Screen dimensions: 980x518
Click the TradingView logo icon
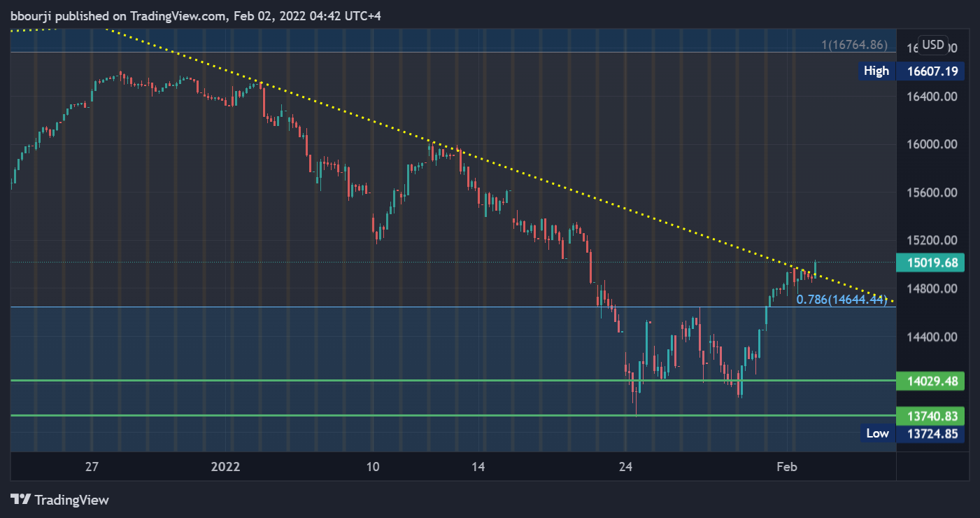point(20,500)
